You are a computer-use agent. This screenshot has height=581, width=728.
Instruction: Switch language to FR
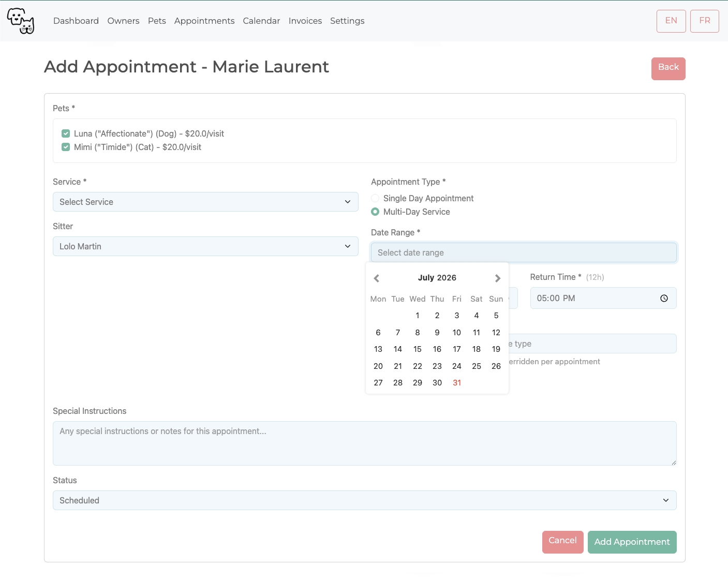tap(705, 21)
